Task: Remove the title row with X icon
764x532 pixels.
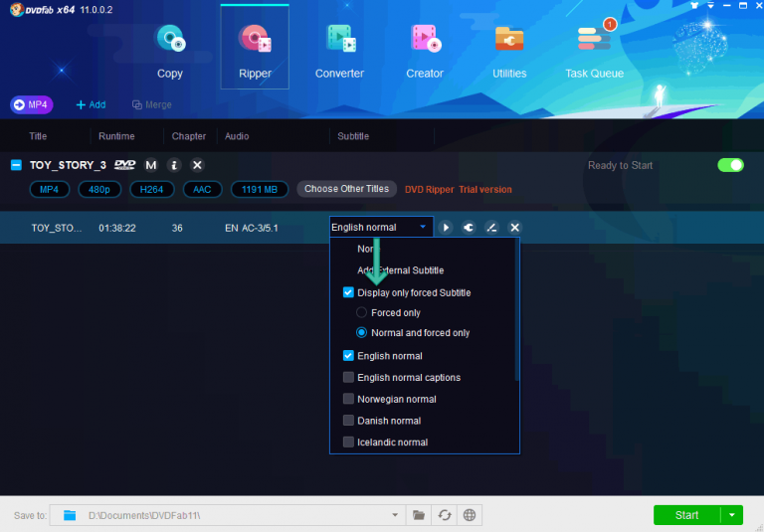Action: pyautogui.click(x=514, y=228)
